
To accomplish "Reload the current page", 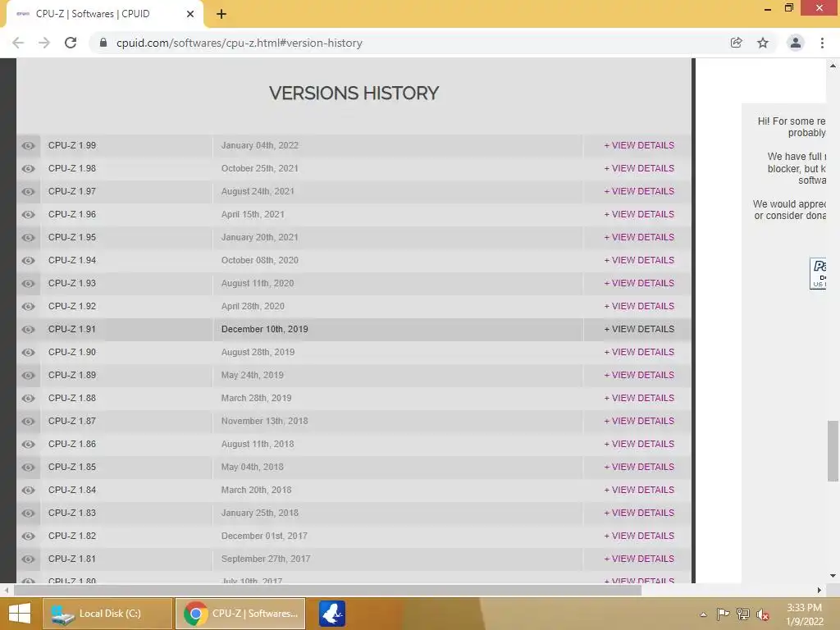I will pyautogui.click(x=71, y=43).
